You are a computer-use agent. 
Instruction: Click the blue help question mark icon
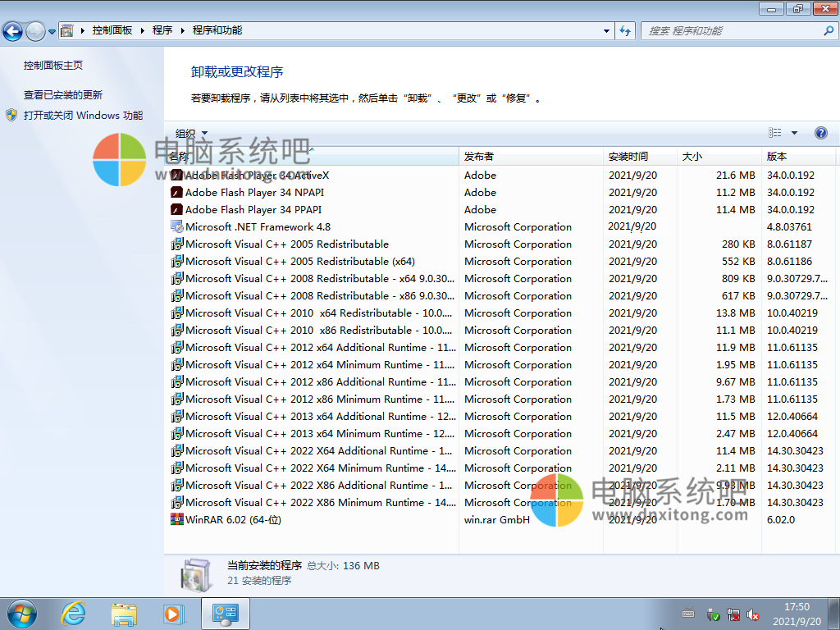pos(820,133)
